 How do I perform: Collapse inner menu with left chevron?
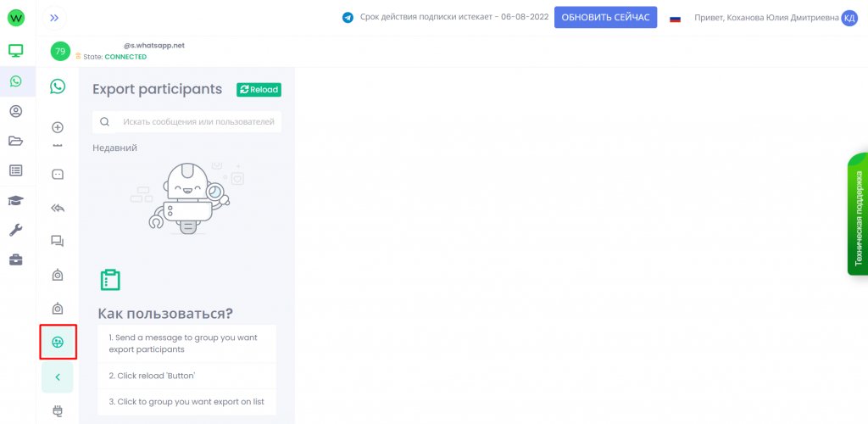tap(58, 377)
